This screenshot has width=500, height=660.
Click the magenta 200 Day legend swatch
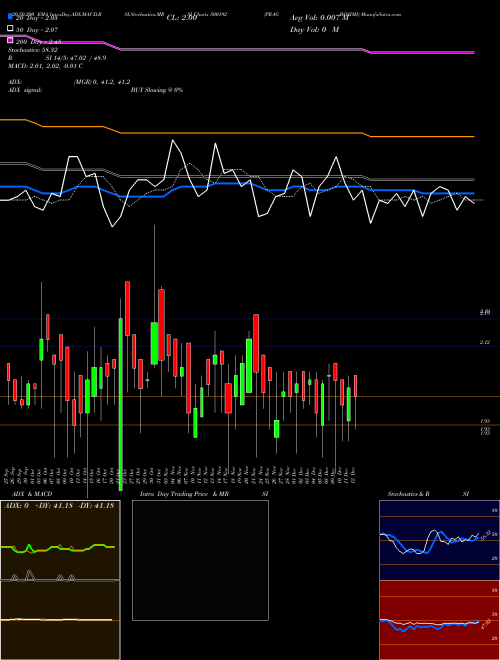[11, 41]
